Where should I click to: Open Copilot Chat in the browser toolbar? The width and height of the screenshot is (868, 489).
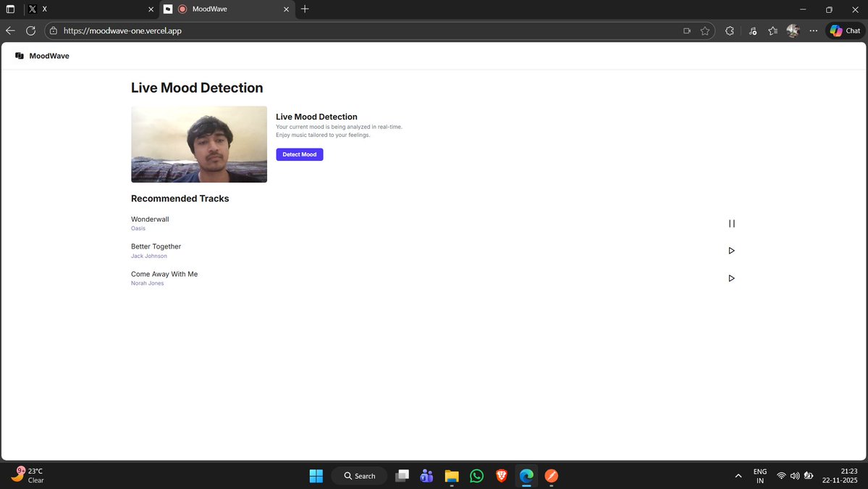click(x=843, y=30)
